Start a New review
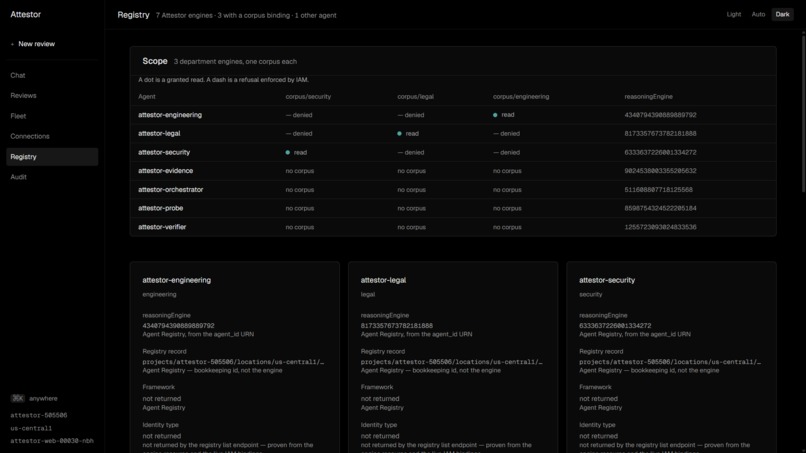Screen dimensions: 806x453 [33, 44]
